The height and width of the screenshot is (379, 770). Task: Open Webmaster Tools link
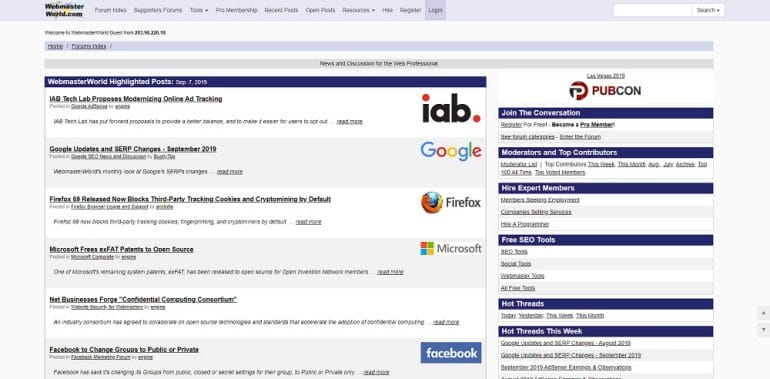[522, 276]
